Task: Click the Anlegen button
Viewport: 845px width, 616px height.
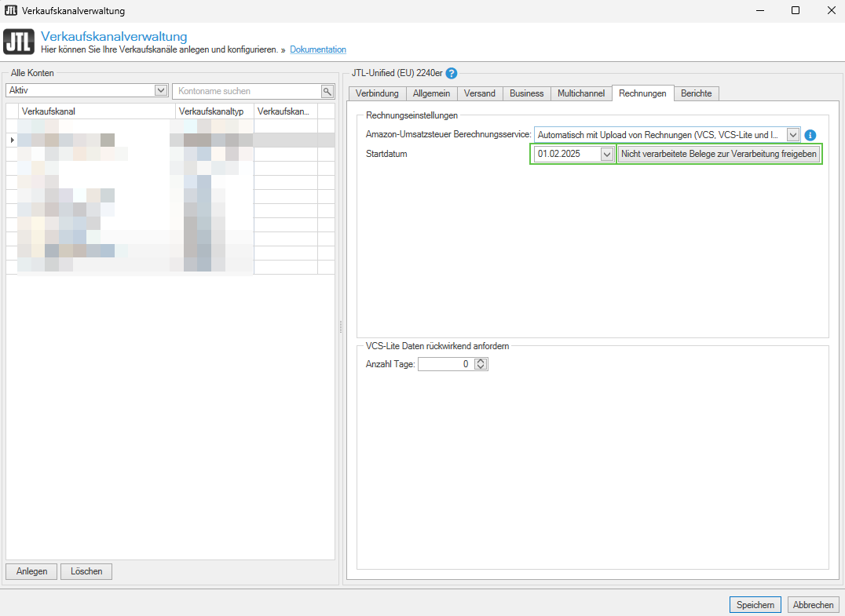Action: [x=31, y=571]
